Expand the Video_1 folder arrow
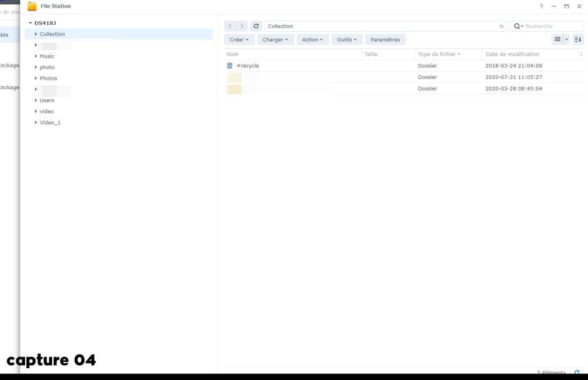This screenshot has width=588, height=380. coord(36,122)
